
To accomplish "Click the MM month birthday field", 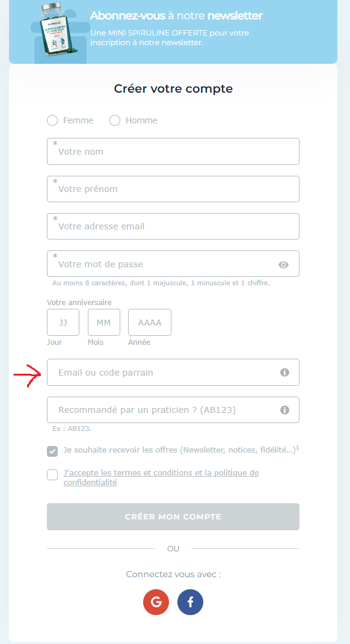I will [104, 323].
